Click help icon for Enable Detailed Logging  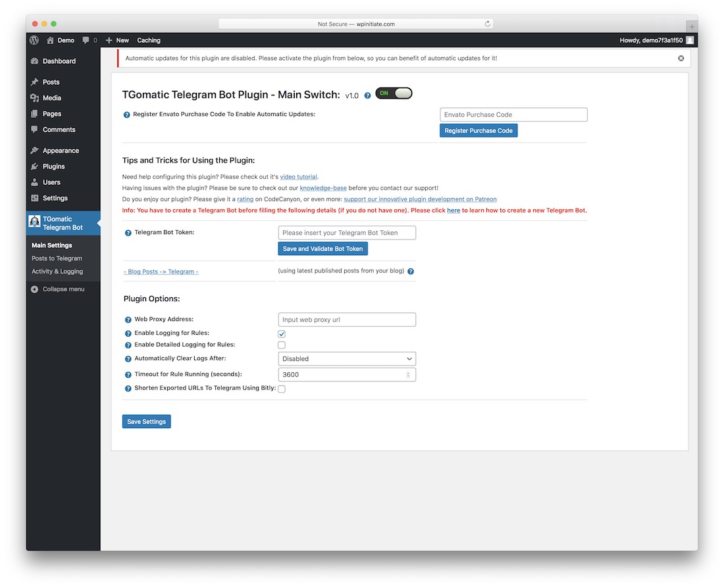[x=128, y=345]
